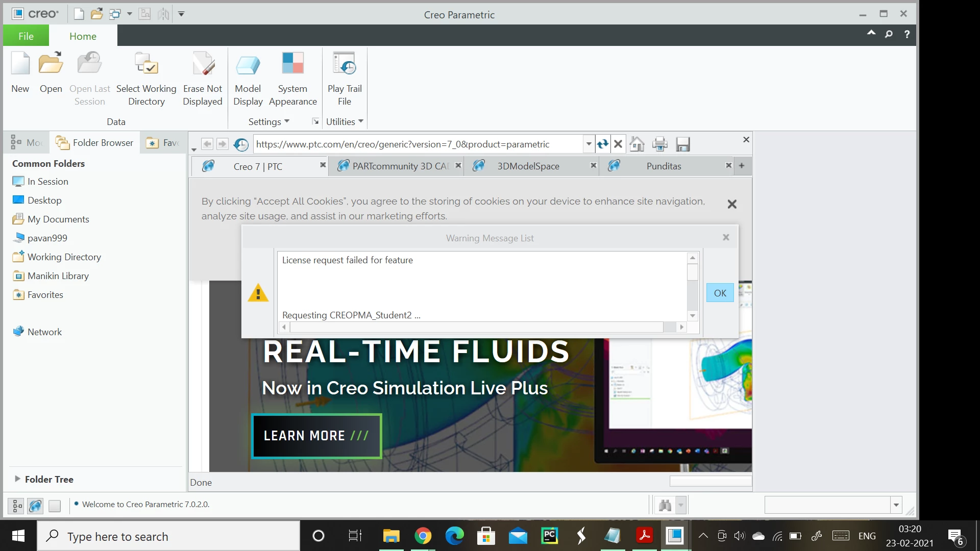
Task: Switch to the 3DModelSpace browser tab
Action: pyautogui.click(x=528, y=166)
